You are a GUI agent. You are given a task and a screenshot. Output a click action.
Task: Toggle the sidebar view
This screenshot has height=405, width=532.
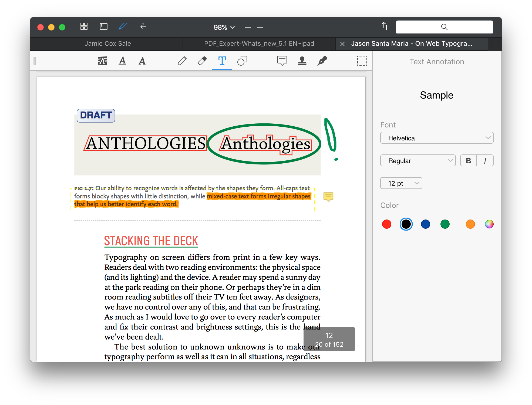pyautogui.click(x=104, y=27)
